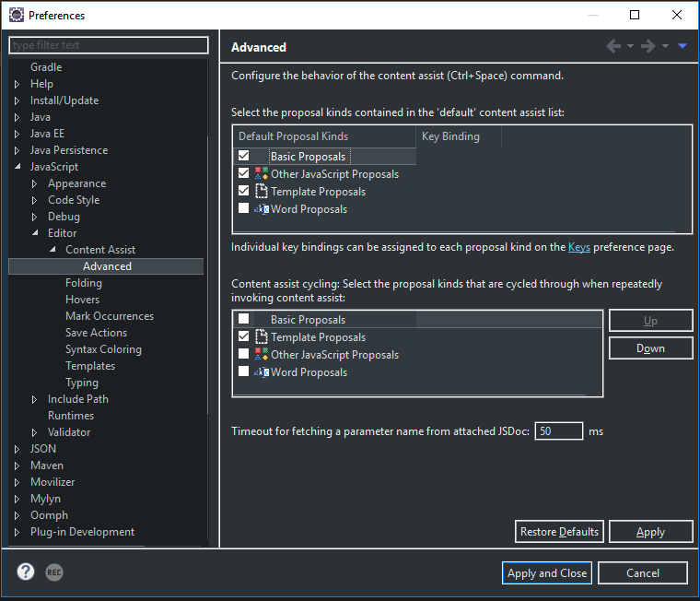700x601 pixels.
Task: Select Movilizer in the preferences tree
Action: (52, 482)
